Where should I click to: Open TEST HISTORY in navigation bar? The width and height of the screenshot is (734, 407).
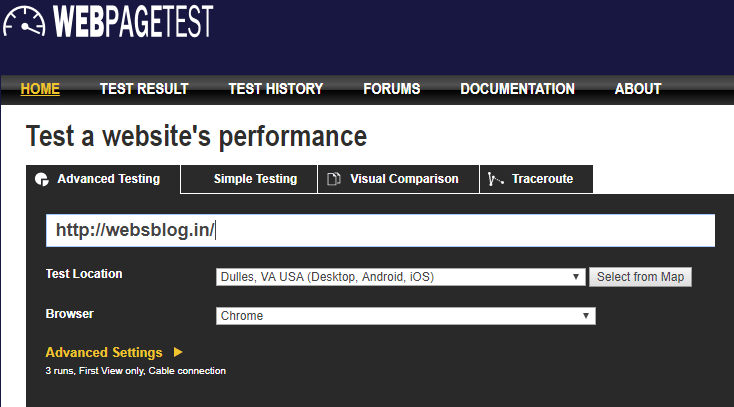tap(276, 89)
